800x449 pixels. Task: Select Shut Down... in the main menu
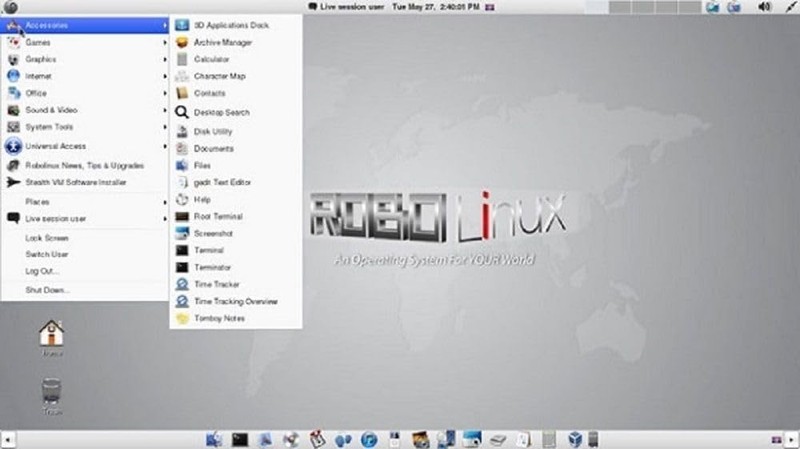point(86,290)
